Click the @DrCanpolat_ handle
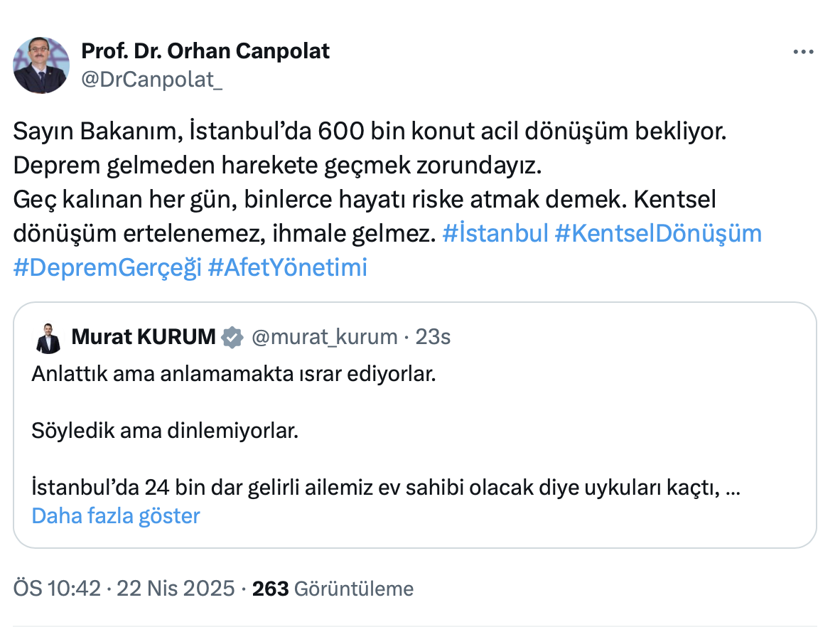This screenshot has height=627, width=840. [x=152, y=79]
